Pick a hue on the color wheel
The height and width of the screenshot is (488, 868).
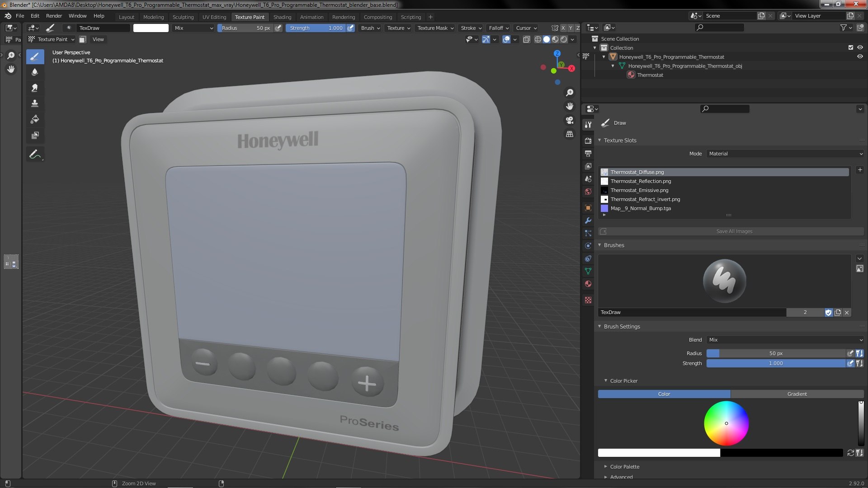pyautogui.click(x=726, y=423)
